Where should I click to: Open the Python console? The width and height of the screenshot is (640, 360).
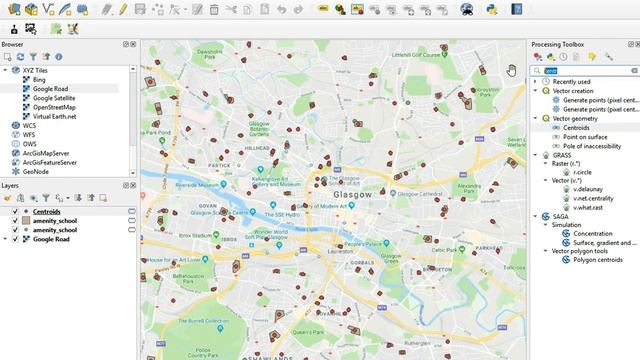click(x=492, y=9)
